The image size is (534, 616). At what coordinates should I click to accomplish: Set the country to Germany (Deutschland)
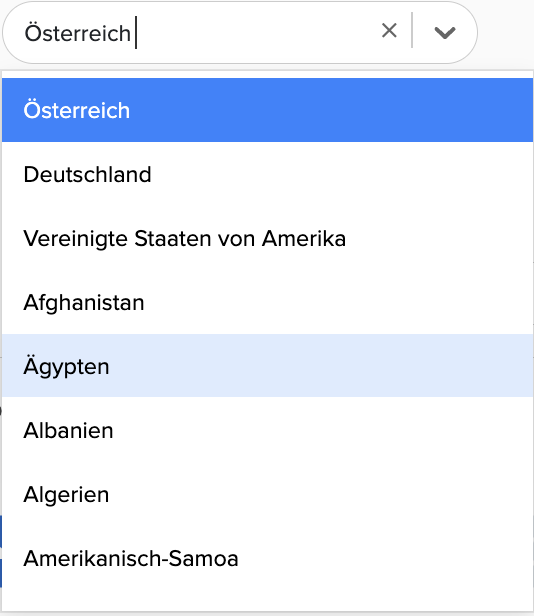[x=267, y=174]
